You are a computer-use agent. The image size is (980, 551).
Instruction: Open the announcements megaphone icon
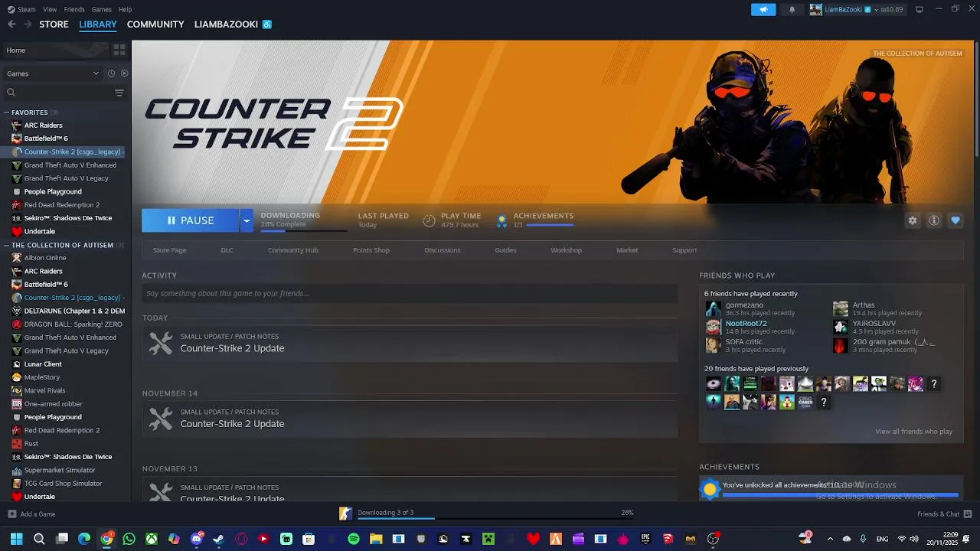(x=763, y=9)
